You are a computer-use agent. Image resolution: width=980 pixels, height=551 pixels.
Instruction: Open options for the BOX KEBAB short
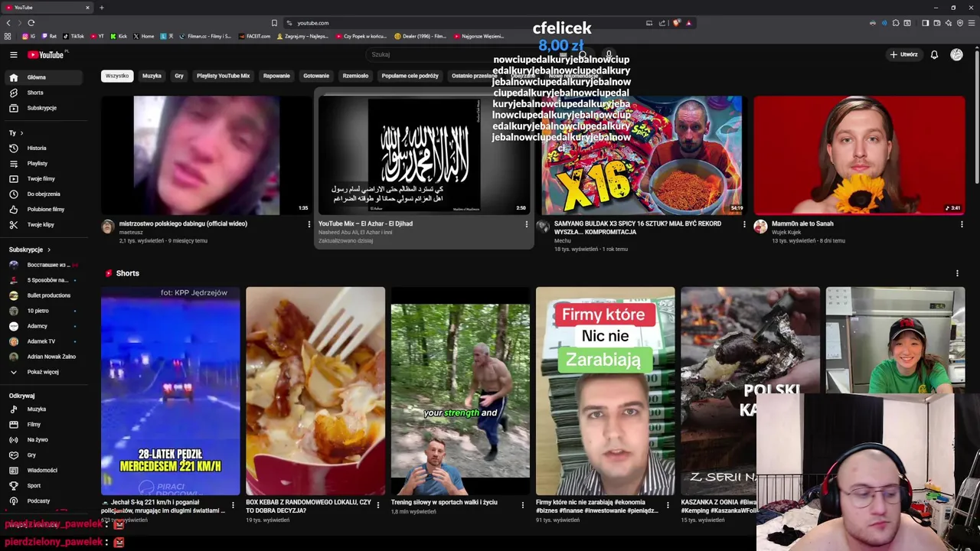pos(377,505)
